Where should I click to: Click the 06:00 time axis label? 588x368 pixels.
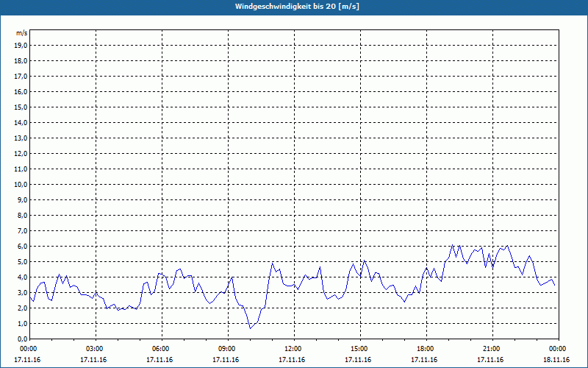[x=162, y=349]
